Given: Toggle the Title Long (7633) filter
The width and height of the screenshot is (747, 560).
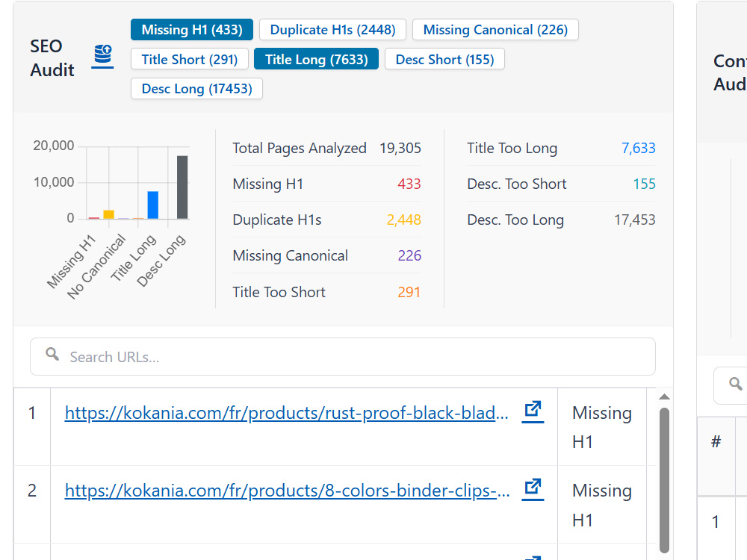Looking at the screenshot, I should (316, 59).
